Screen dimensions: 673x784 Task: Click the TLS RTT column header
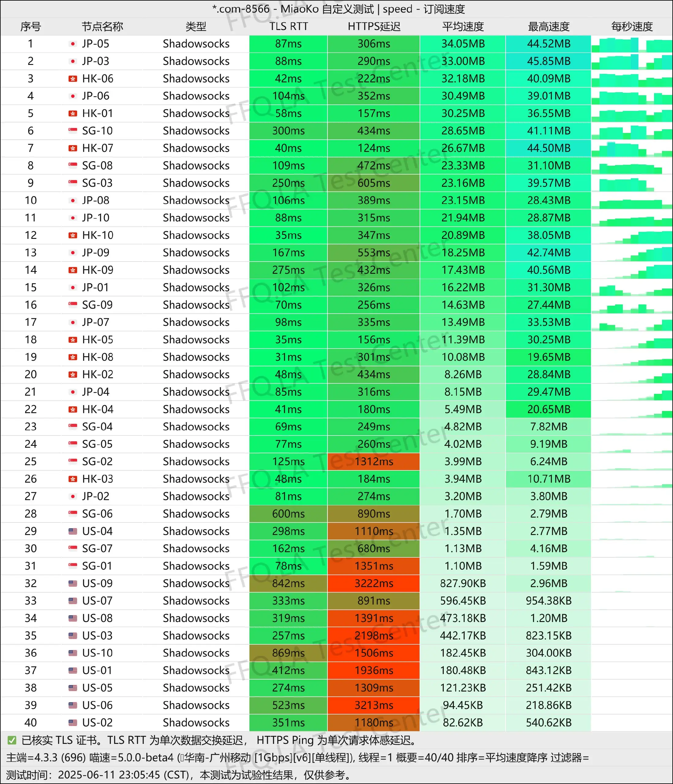[x=289, y=26]
